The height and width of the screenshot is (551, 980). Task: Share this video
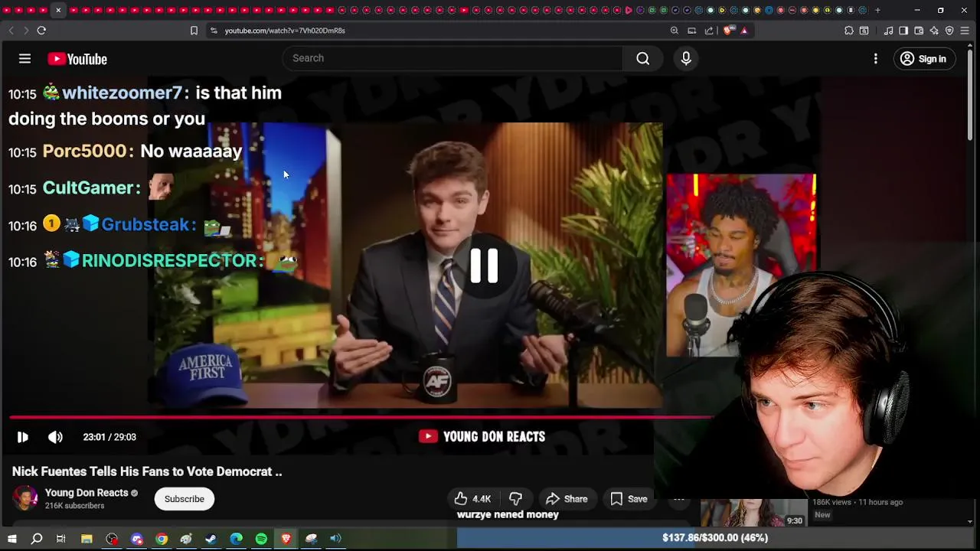pyautogui.click(x=567, y=499)
